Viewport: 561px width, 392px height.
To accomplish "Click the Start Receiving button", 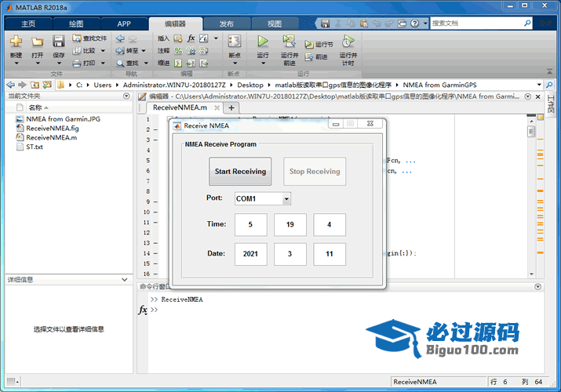I will pos(240,172).
